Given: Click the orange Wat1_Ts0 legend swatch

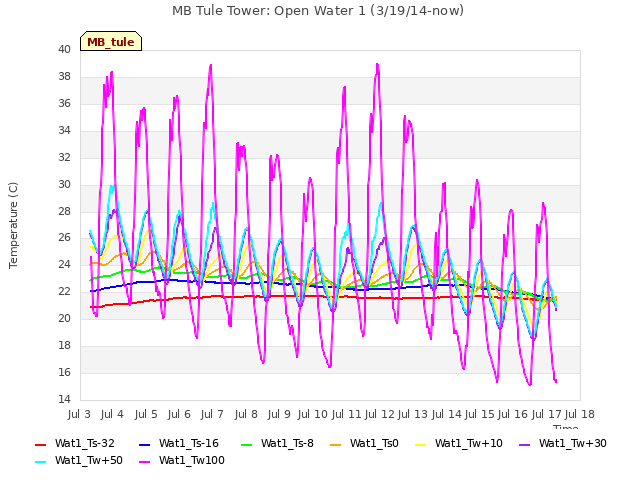Looking at the screenshot, I should [335, 444].
